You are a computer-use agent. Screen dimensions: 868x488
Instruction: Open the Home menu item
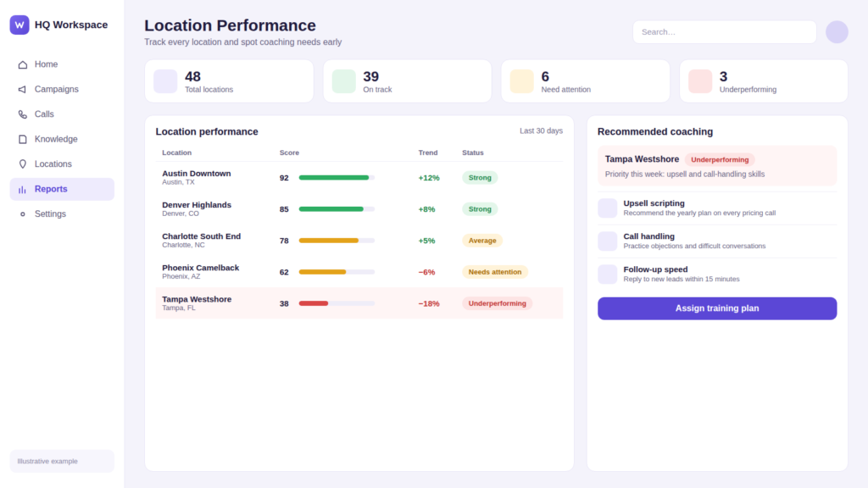pos(62,64)
